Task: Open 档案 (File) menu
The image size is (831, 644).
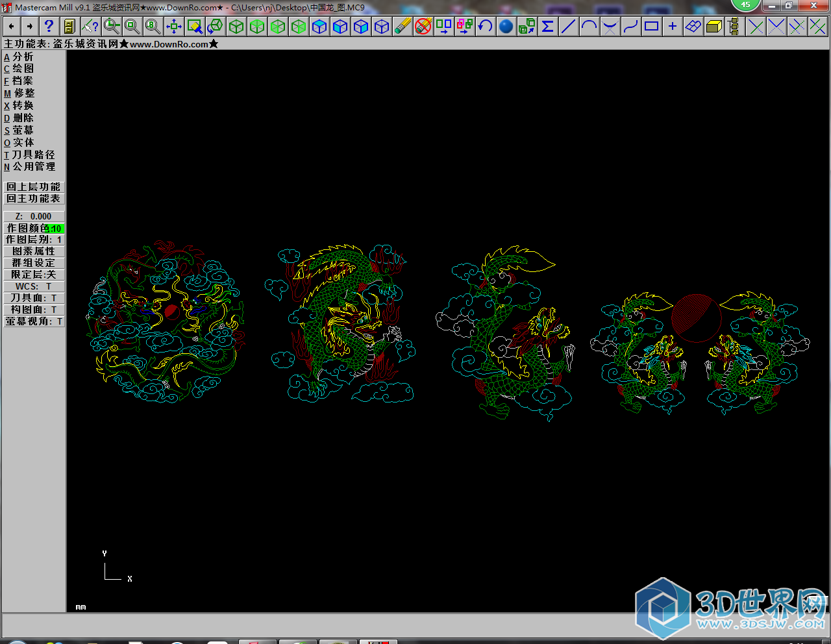Action: [x=19, y=81]
